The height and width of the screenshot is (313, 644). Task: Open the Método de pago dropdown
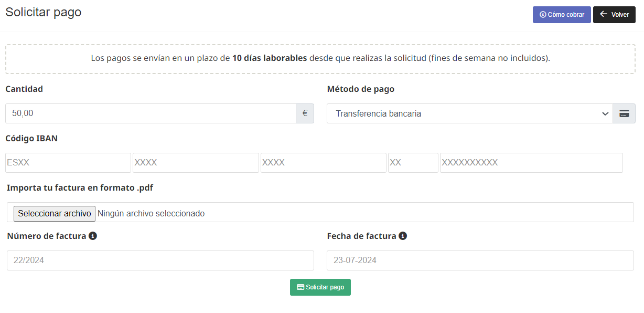(469, 113)
